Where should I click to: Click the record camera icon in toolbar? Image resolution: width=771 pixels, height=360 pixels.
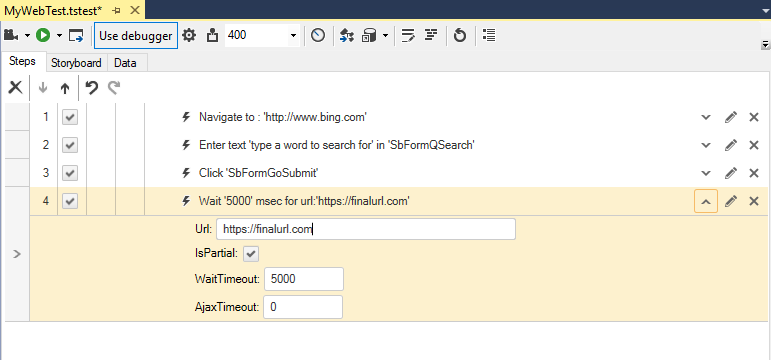tap(11, 35)
